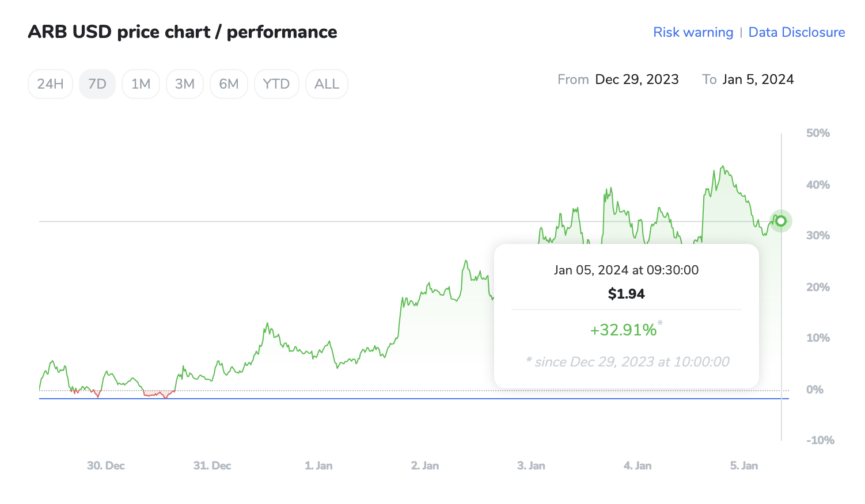The image size is (865, 504).
Task: Click the 2. Jan axis label
Action: pos(425,465)
